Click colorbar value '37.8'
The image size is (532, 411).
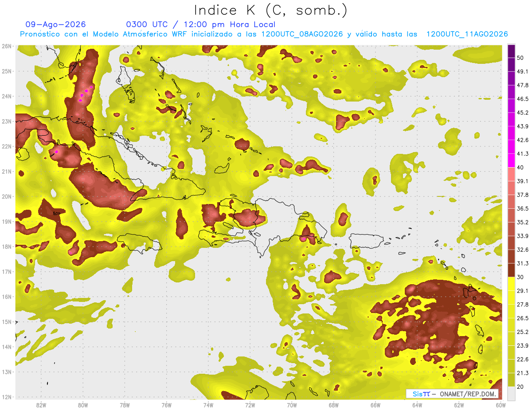[x=523, y=195]
